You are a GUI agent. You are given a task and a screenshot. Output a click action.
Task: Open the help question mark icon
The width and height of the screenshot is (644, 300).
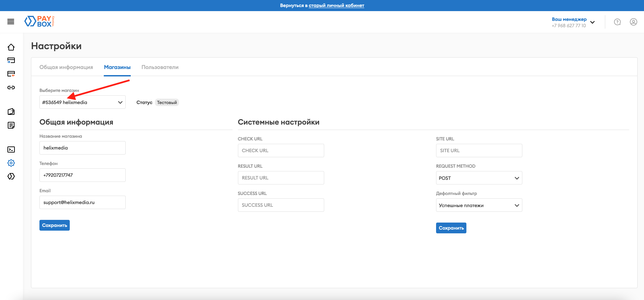[x=617, y=22]
